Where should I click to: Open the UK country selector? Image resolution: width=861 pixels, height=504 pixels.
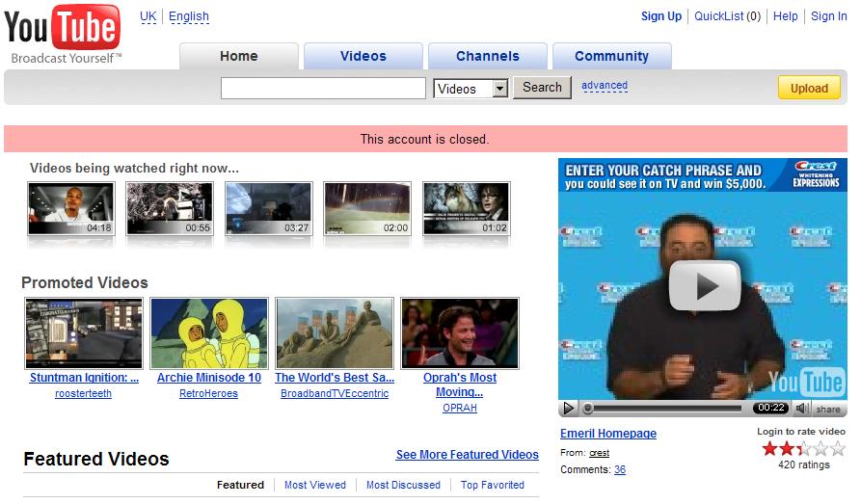[x=148, y=16]
